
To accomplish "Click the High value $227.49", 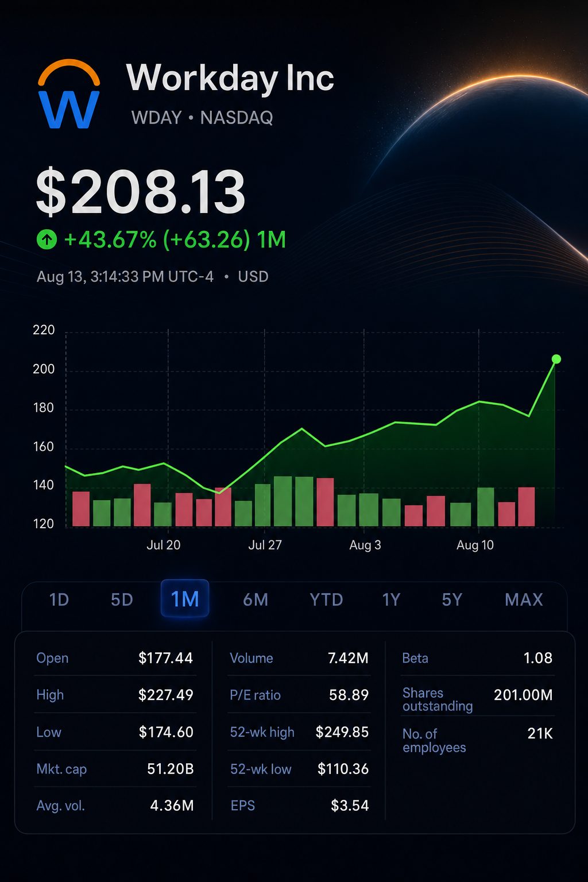I will point(165,695).
